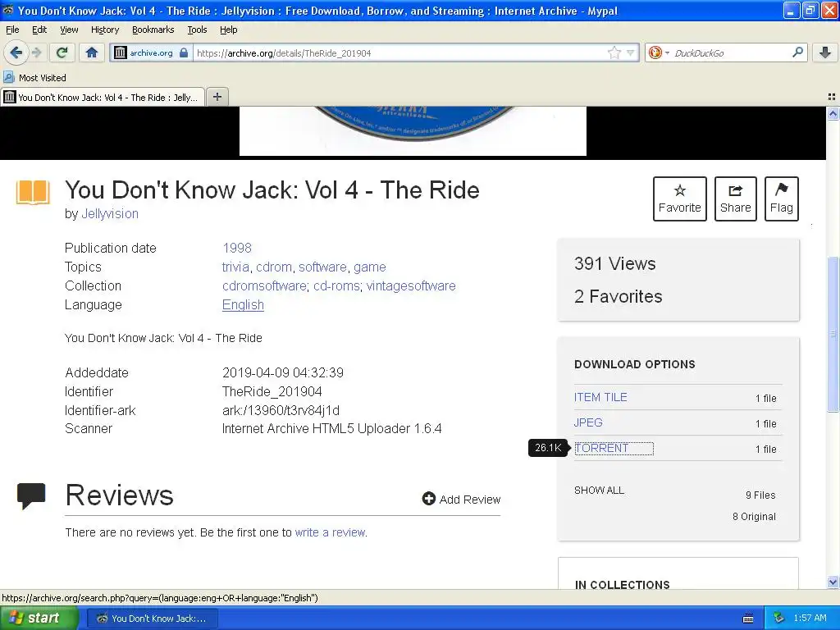
Task: Download the ITEM TILE file
Action: pyautogui.click(x=600, y=397)
